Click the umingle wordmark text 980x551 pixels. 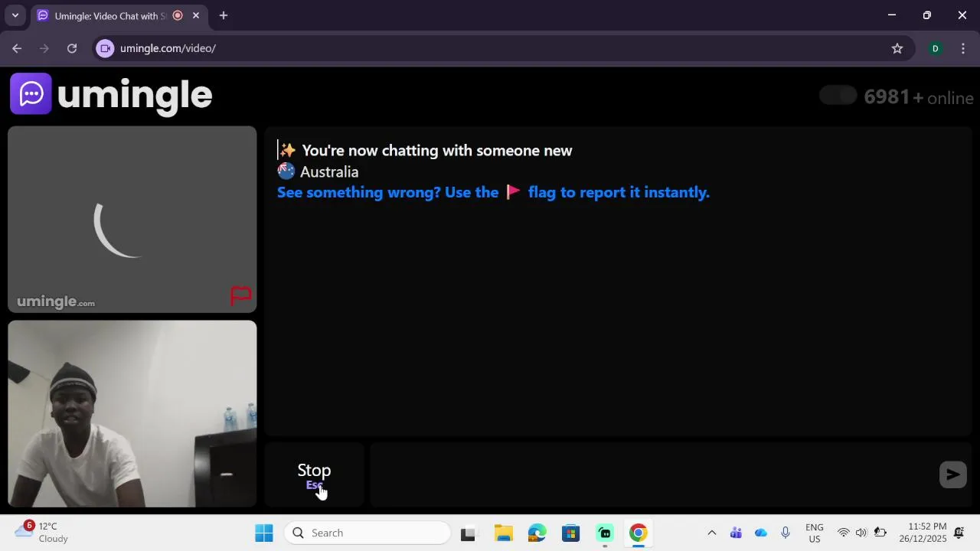(135, 95)
